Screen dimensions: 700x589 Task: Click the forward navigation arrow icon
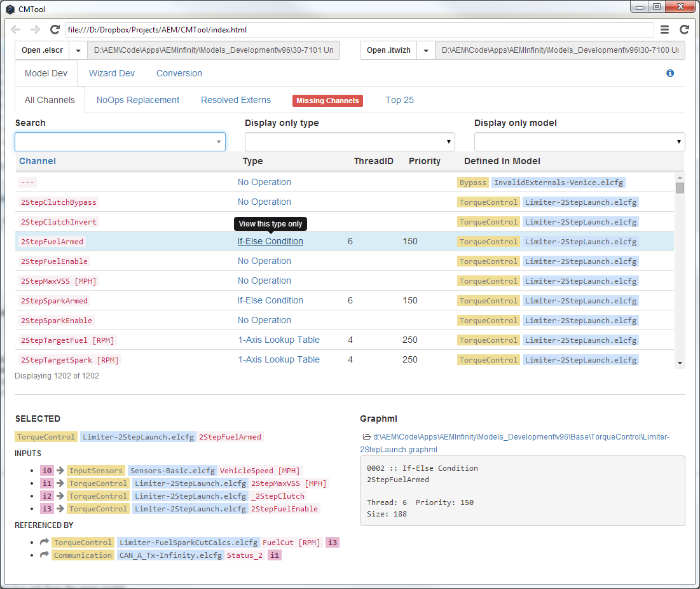tap(35, 30)
